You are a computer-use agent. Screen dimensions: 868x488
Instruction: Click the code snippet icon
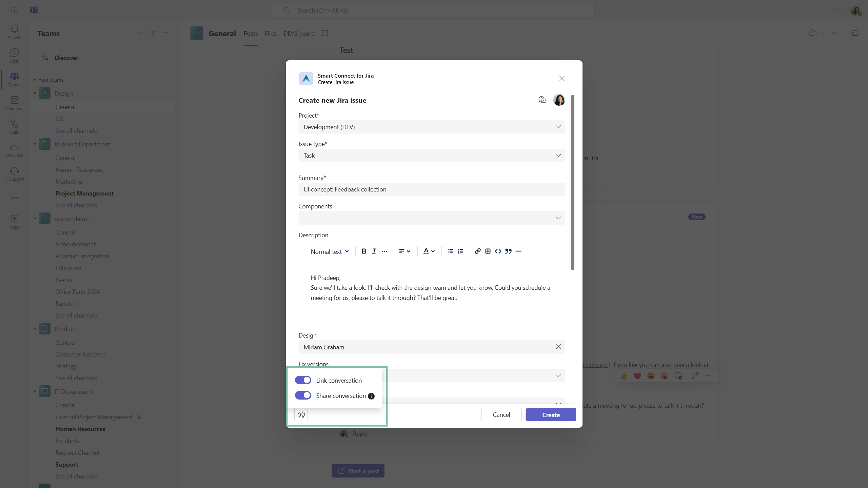click(x=498, y=251)
